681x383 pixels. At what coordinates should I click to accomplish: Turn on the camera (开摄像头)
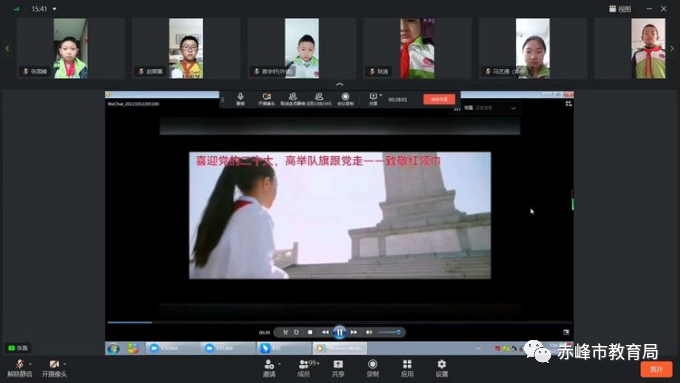(x=54, y=368)
